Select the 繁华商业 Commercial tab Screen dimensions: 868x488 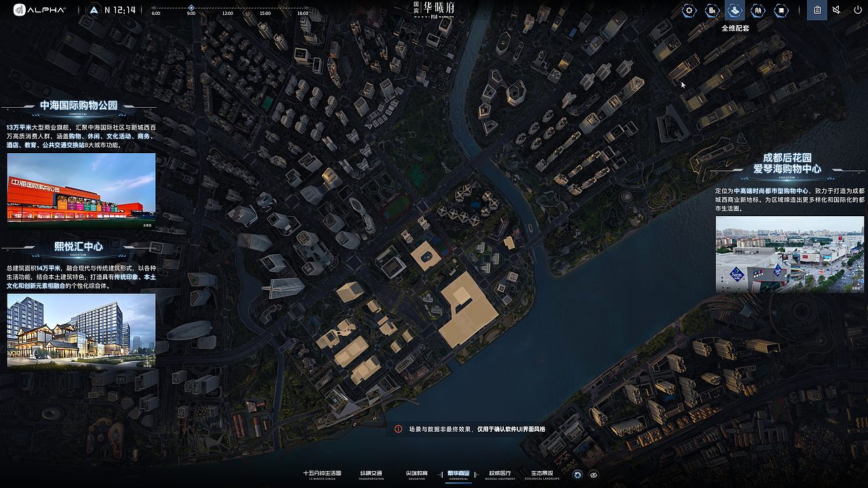(x=458, y=475)
